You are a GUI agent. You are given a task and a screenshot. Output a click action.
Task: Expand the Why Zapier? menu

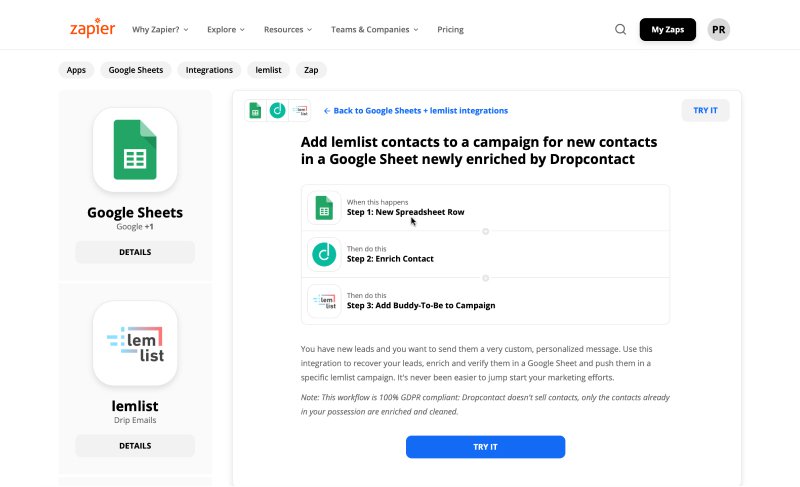160,30
